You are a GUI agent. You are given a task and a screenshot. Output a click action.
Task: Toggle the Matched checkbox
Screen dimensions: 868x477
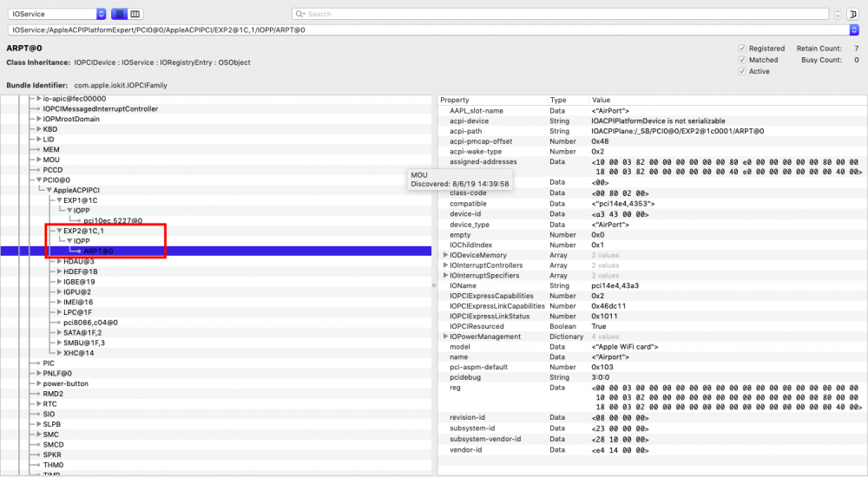[741, 60]
